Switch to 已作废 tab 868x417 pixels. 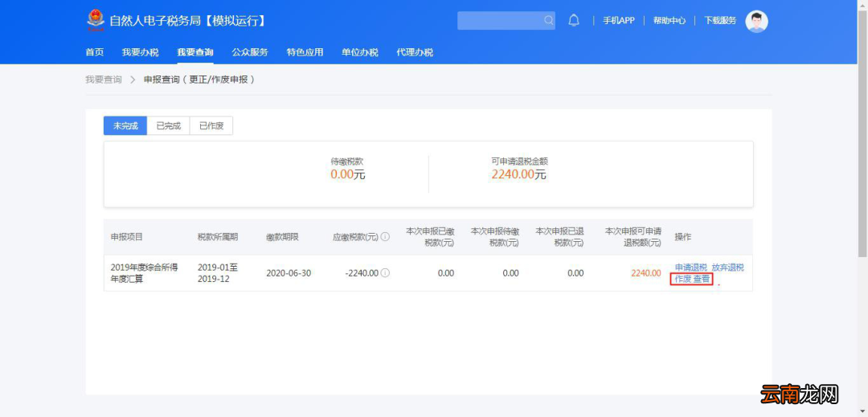211,125
